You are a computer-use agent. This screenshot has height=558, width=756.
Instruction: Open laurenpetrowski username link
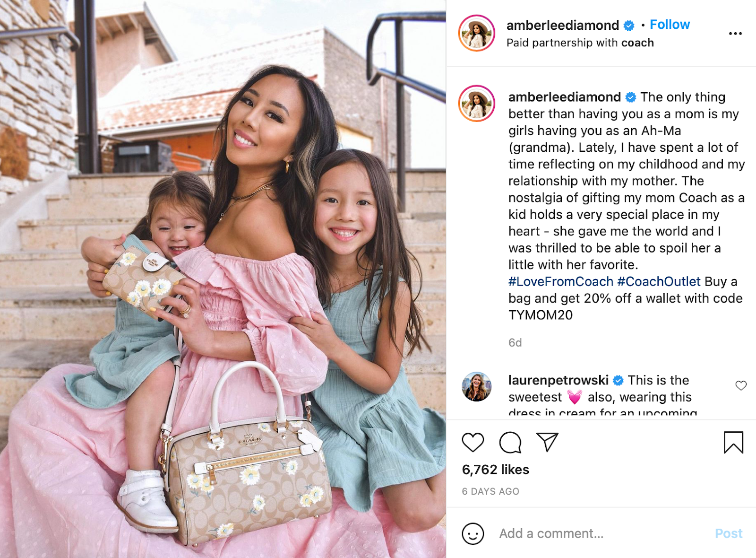pyautogui.click(x=558, y=380)
